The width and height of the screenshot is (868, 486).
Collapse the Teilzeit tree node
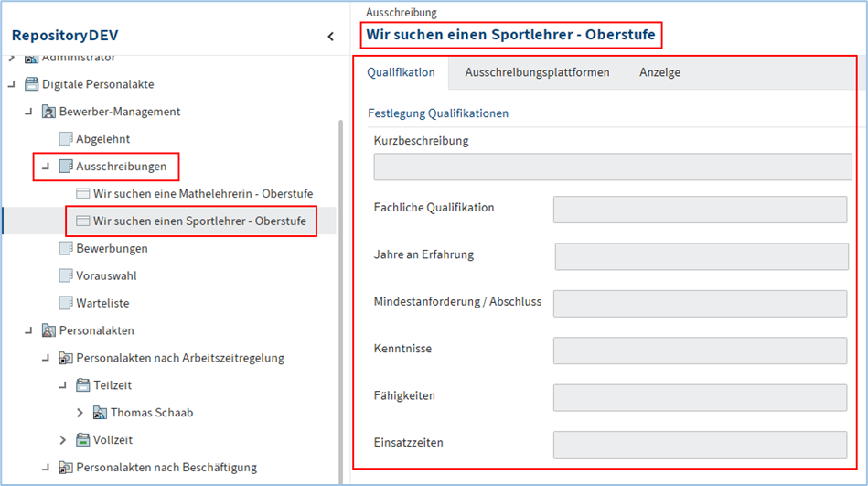click(x=63, y=385)
